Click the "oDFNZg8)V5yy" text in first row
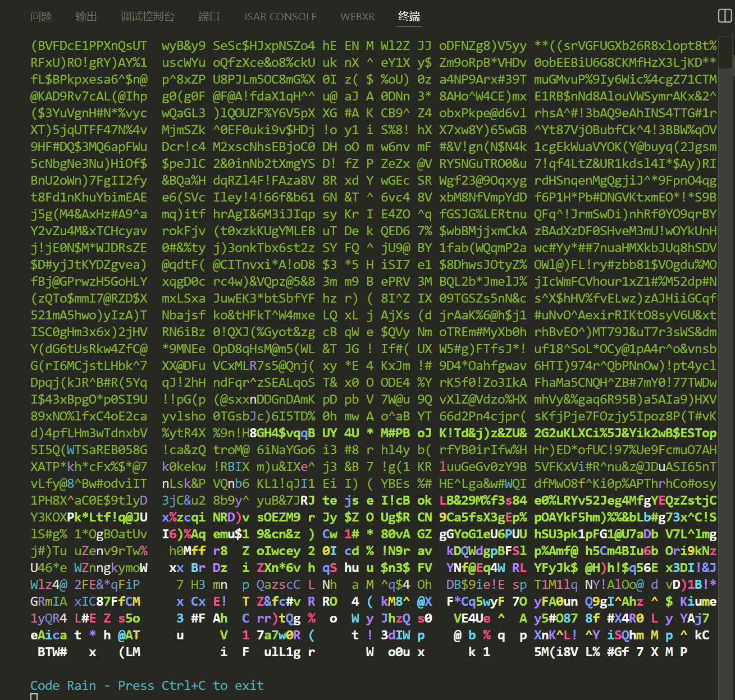This screenshot has height=700, width=735. pos(483,45)
